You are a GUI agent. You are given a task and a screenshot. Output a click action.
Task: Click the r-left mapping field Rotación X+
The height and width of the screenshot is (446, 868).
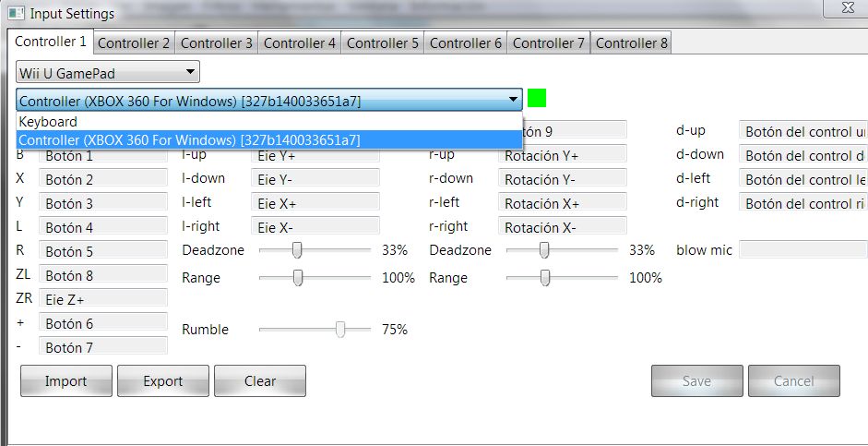tap(563, 203)
